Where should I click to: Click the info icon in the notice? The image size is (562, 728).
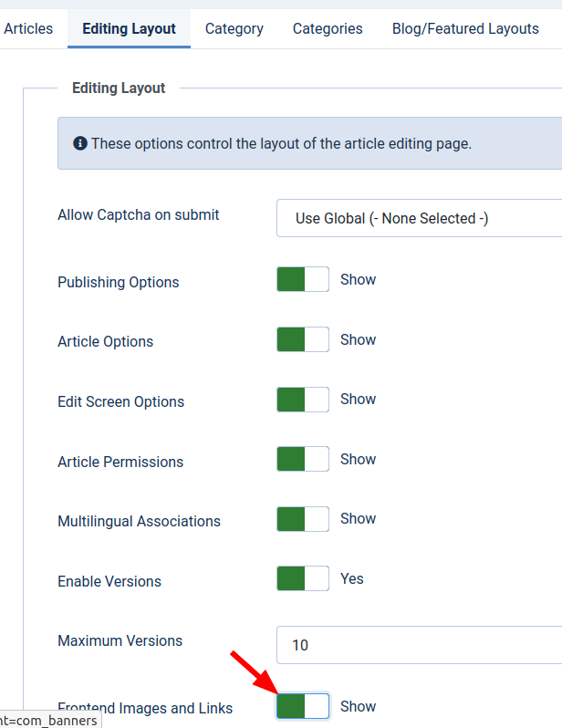80,143
